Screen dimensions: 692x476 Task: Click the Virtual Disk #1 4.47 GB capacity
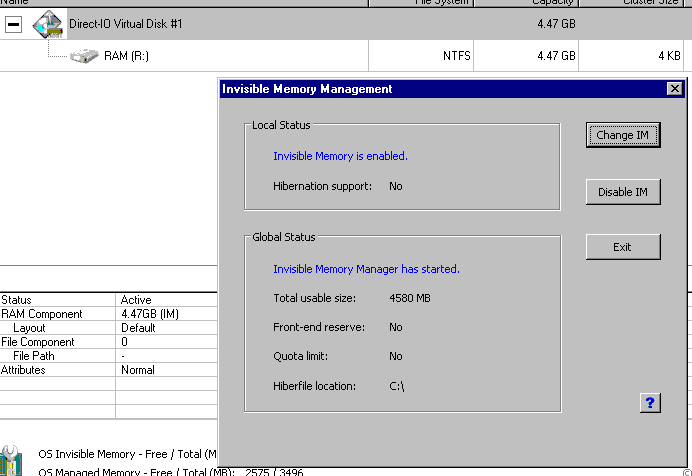(x=556, y=24)
